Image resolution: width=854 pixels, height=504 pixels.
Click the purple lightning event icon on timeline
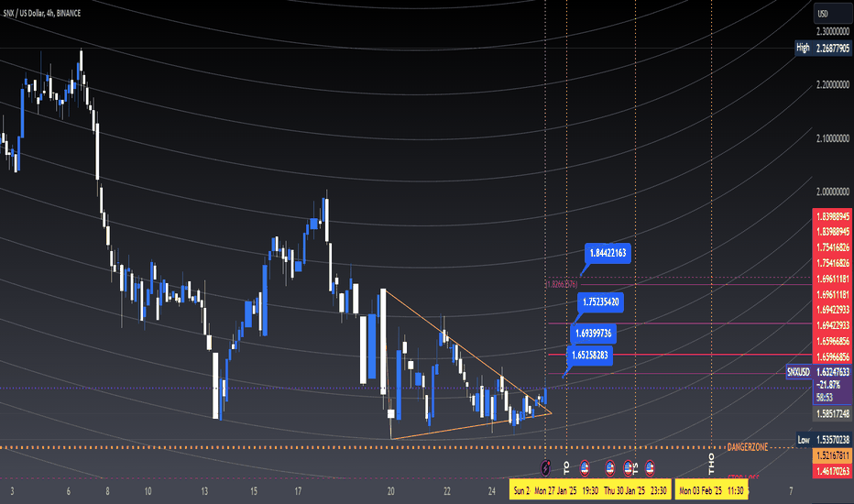(x=545, y=467)
